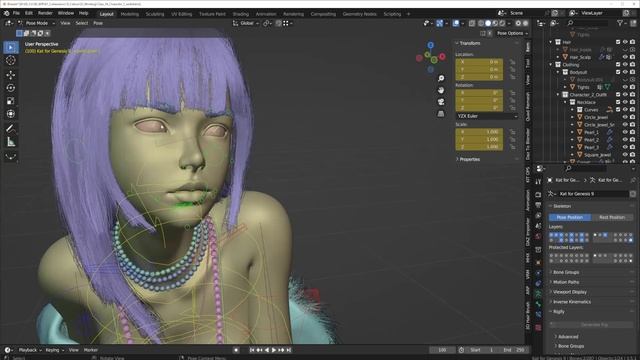Open the Bone Constraints properties tab icon
Screen dimensions: 640x360
point(538,315)
